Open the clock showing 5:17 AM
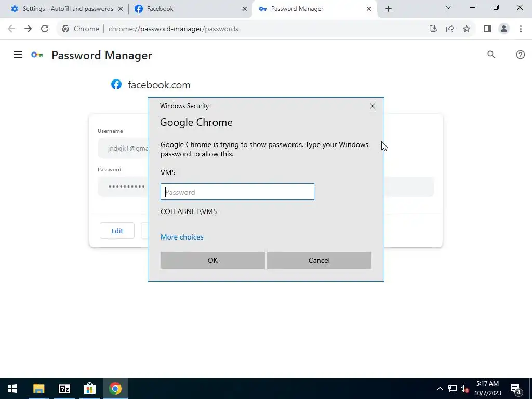Screen dimensions: 532x399 tap(487, 389)
